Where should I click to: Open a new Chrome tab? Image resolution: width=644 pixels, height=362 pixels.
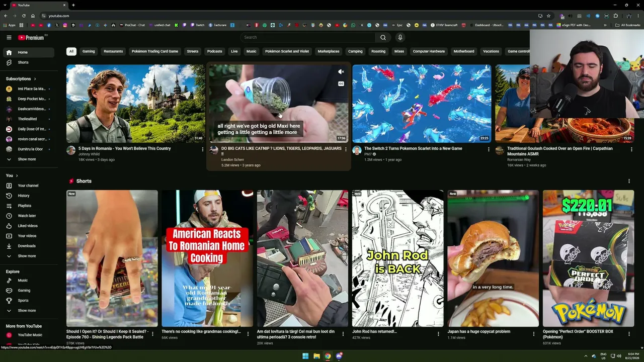tap(73, 5)
